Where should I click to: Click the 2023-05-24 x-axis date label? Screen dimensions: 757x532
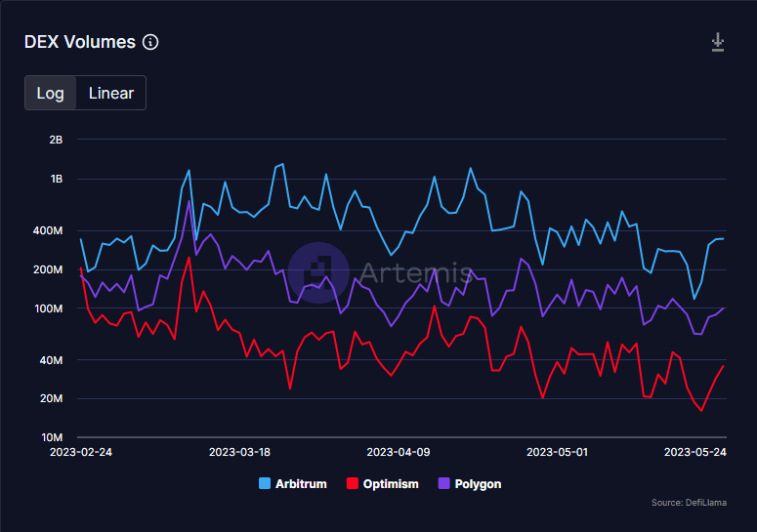[x=694, y=453]
